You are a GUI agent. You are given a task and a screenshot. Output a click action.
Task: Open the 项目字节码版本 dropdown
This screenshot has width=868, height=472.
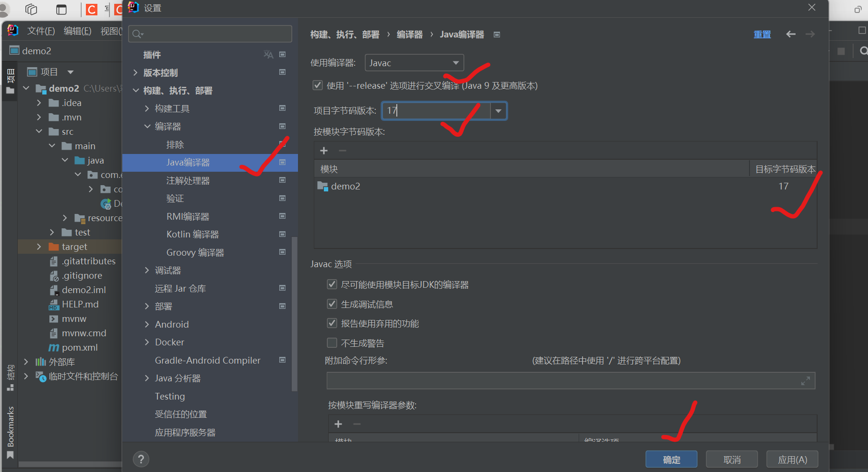pyautogui.click(x=498, y=110)
